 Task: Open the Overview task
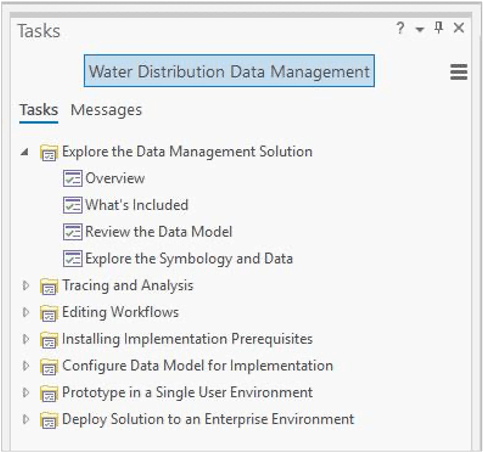(115, 178)
